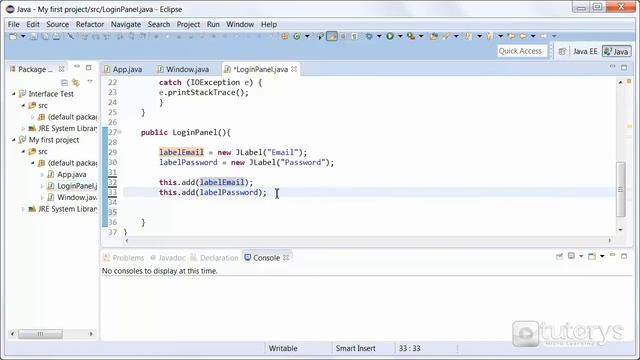Click the Save All toolbar icon

(45, 37)
